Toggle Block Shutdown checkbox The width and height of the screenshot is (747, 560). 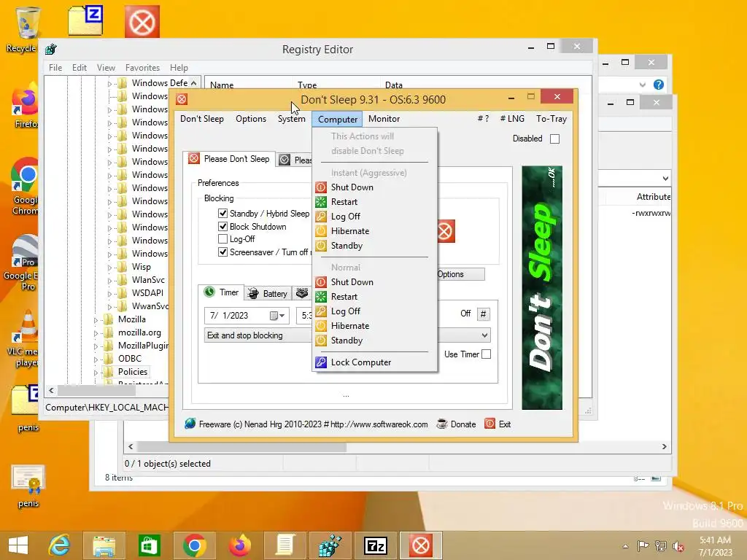coord(222,227)
